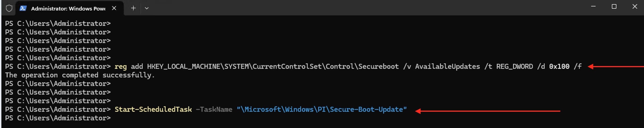
Task: Select the Administrator: Windows PowerShell tab
Action: [68, 9]
